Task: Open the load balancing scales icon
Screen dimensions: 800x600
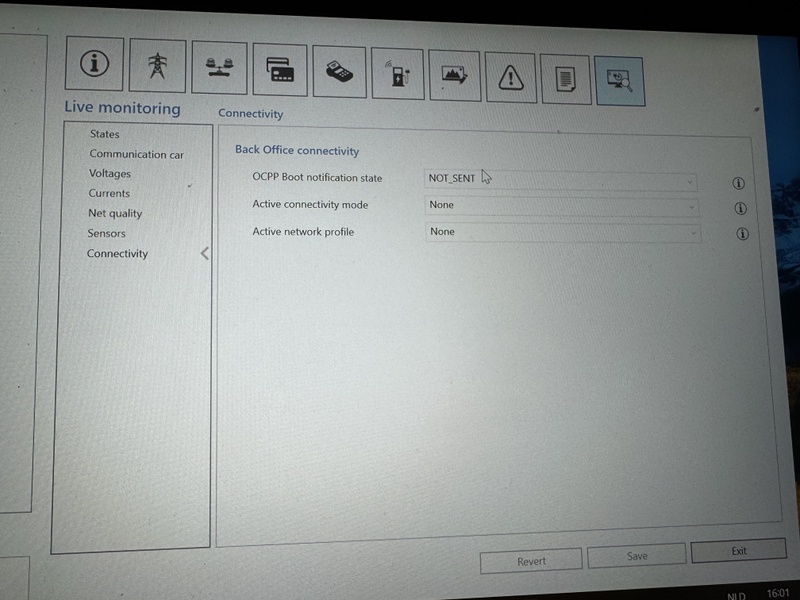Action: (219, 68)
